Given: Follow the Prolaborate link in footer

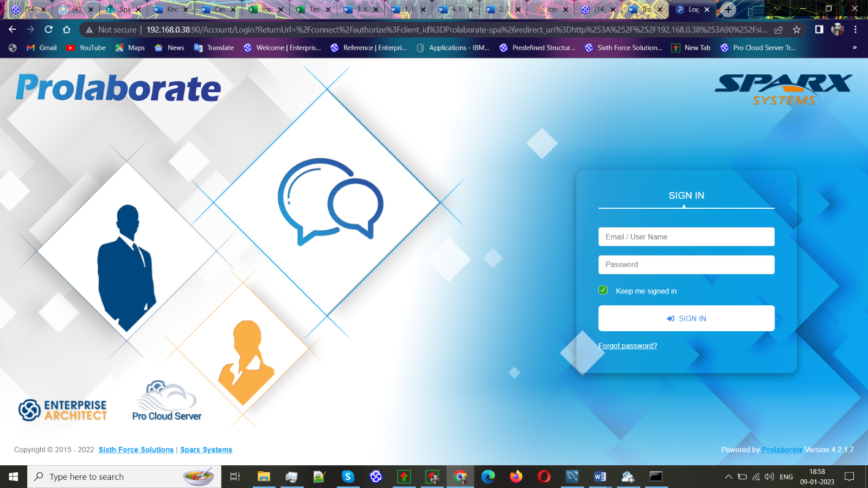Looking at the screenshot, I should tap(782, 450).
